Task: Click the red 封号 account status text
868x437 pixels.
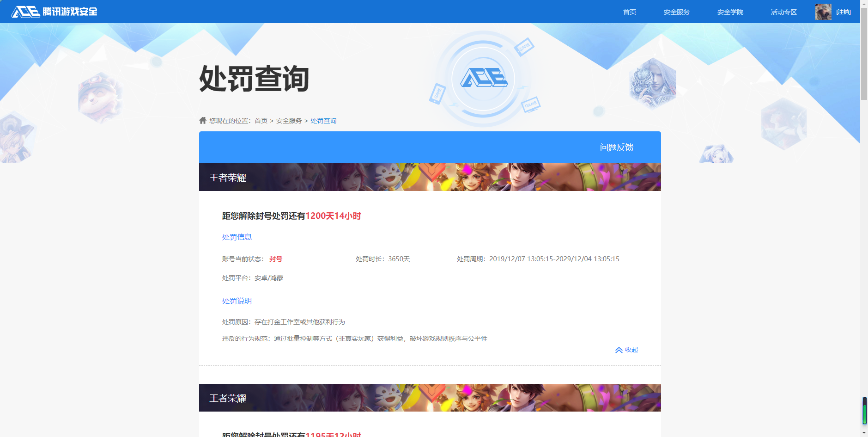Action: point(276,259)
